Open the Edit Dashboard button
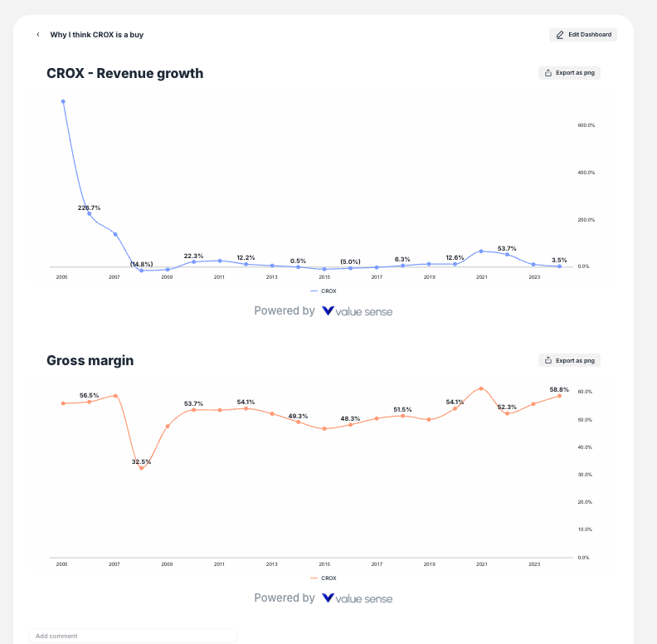The image size is (657, 644). pyautogui.click(x=583, y=35)
